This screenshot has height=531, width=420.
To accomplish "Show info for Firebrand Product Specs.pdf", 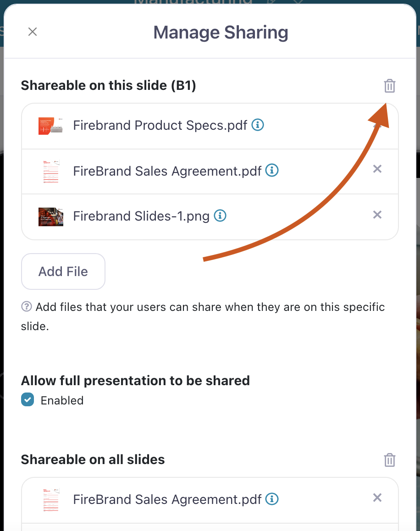I will point(258,125).
